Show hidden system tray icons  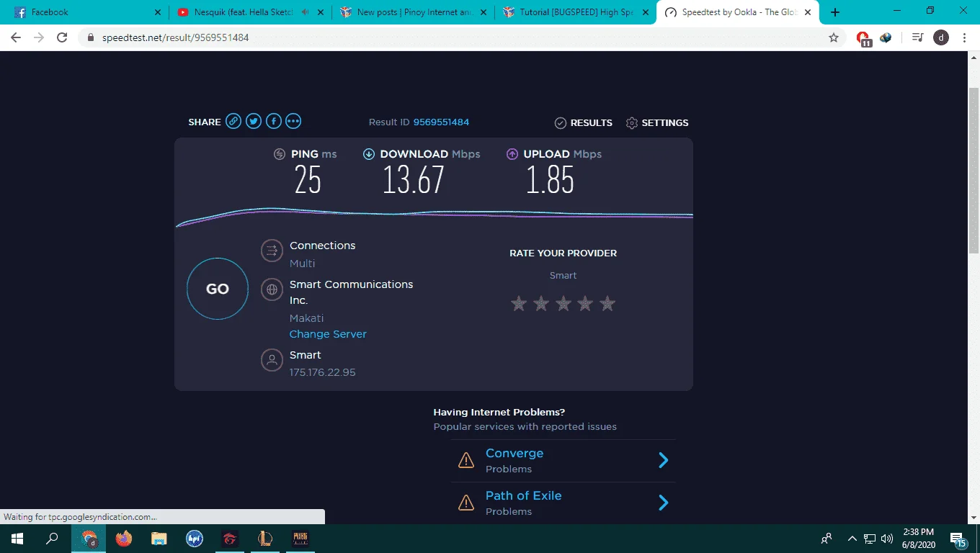[x=852, y=539]
